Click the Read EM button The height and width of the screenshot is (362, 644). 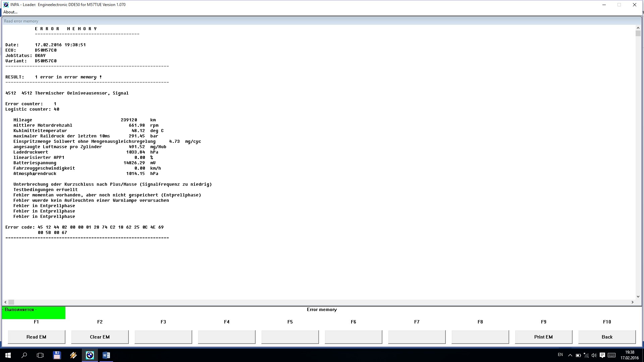tap(36, 337)
